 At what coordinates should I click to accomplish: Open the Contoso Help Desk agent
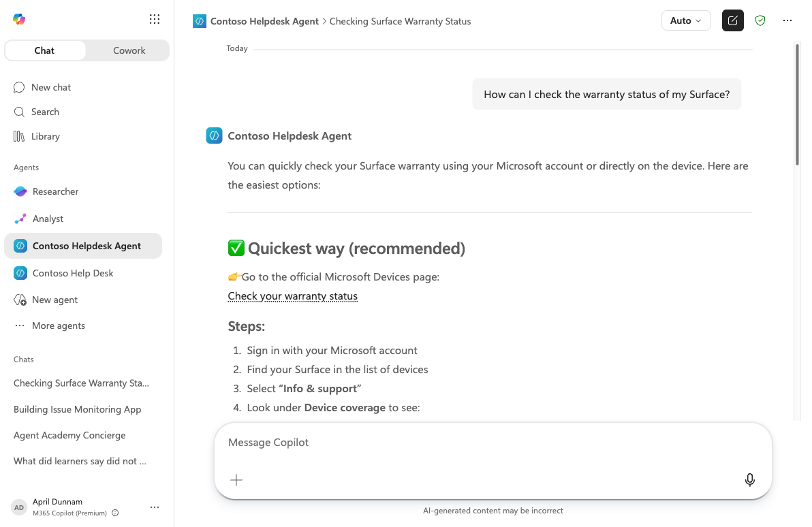click(x=72, y=273)
